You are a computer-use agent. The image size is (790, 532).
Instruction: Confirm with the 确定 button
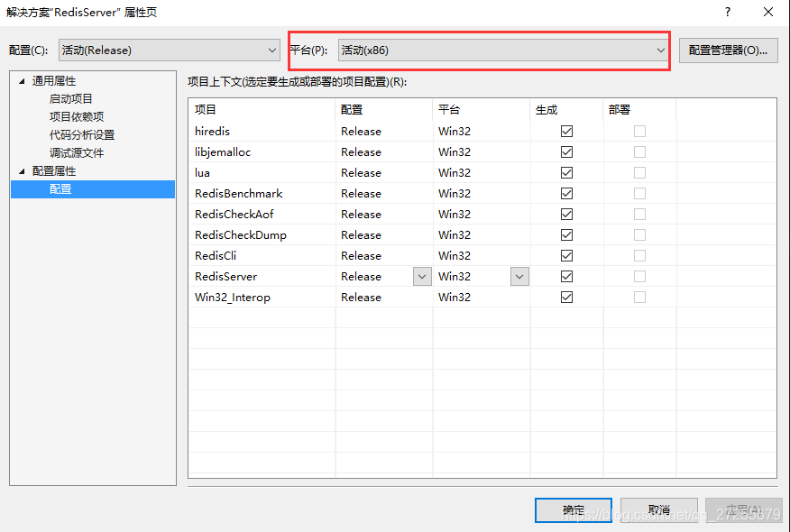tap(574, 509)
